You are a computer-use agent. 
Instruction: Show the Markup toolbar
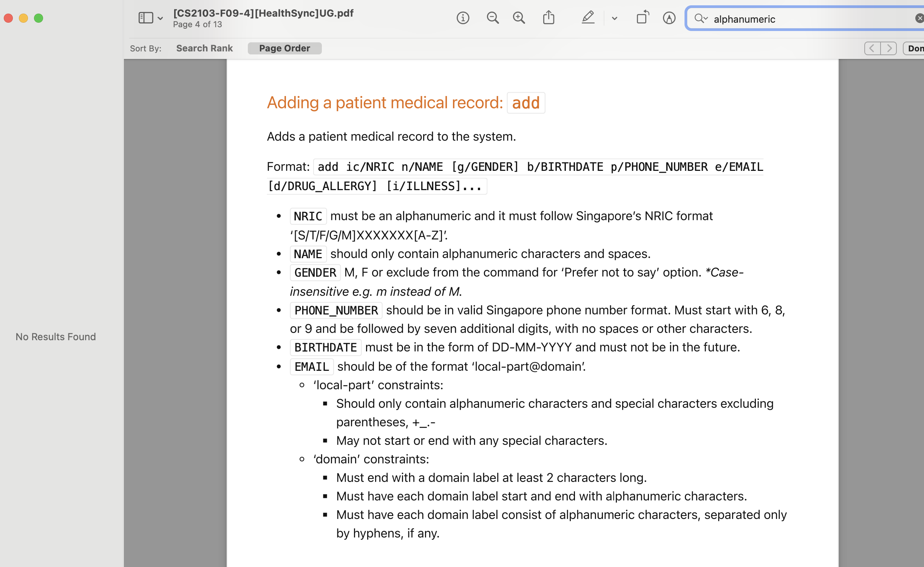click(x=669, y=18)
